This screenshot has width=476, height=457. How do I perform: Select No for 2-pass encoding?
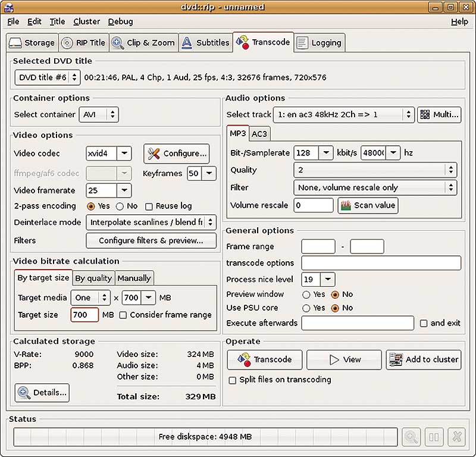point(120,206)
